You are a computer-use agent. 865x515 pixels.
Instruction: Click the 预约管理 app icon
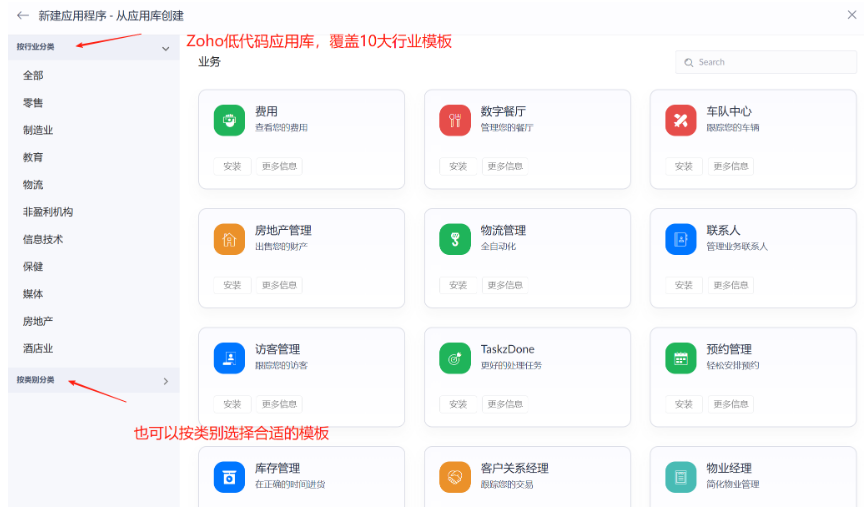681,358
